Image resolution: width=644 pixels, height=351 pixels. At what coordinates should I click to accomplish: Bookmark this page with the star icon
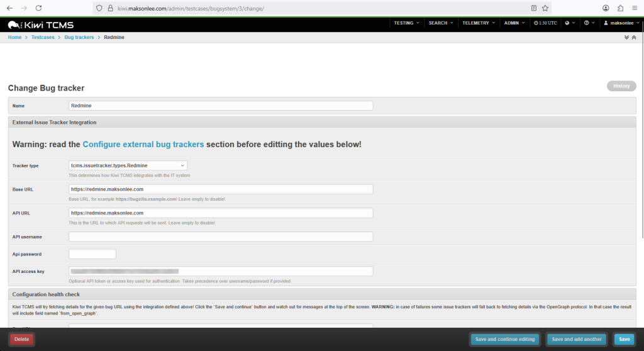tap(545, 8)
